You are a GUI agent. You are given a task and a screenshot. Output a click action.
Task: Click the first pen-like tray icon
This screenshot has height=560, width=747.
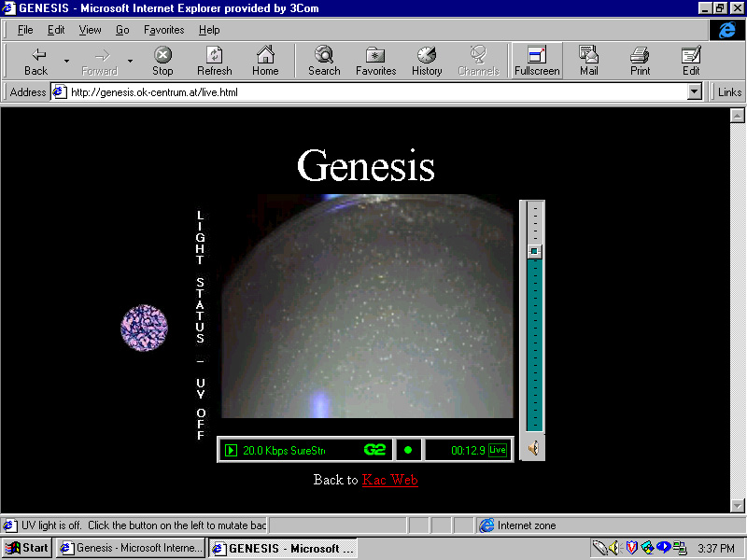pos(600,548)
